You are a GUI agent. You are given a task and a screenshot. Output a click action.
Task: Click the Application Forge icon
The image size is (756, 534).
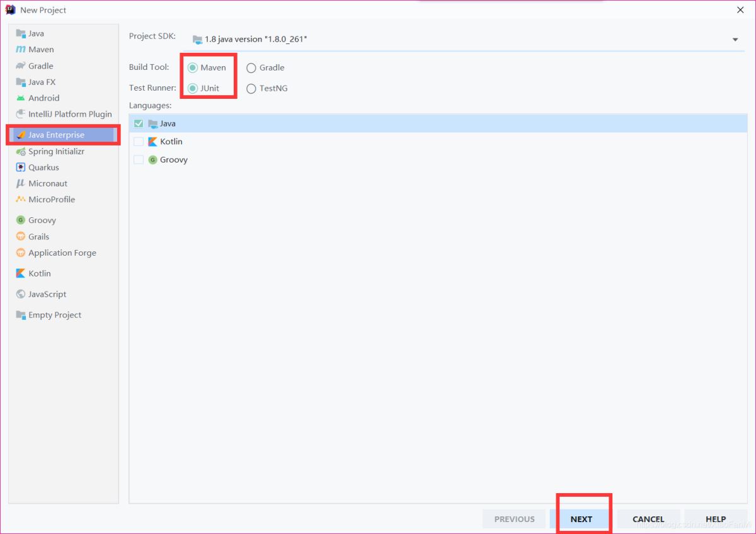21,253
